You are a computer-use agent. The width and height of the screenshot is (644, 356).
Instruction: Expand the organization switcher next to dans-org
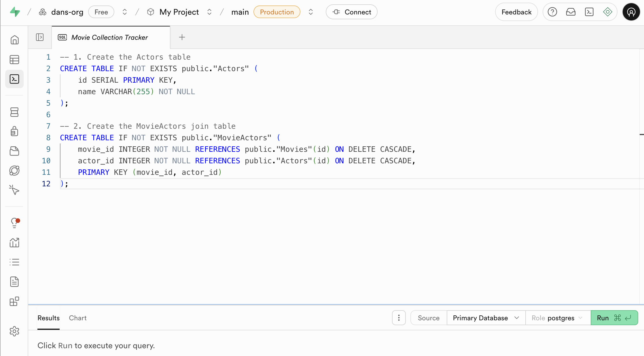pos(124,12)
